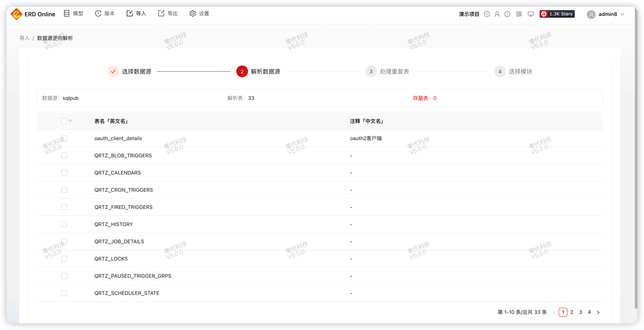Click the 注释「中文名」 column header

[x=367, y=121]
